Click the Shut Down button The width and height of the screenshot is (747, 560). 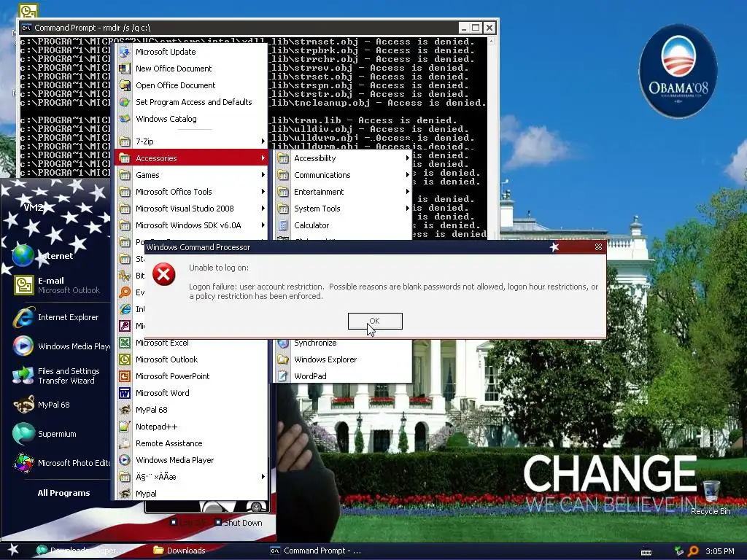click(x=239, y=522)
